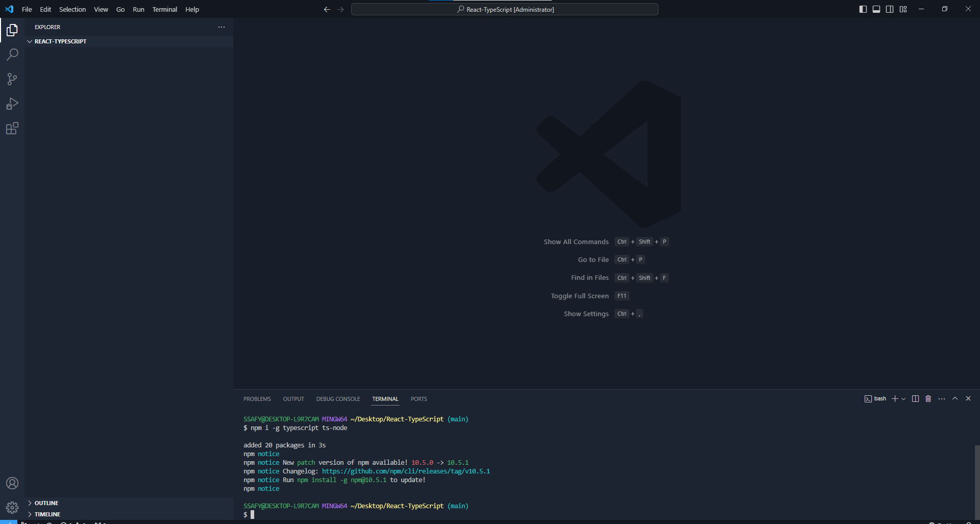Click the EXPLORER panel title
The height and width of the screenshot is (524, 980).
[47, 27]
